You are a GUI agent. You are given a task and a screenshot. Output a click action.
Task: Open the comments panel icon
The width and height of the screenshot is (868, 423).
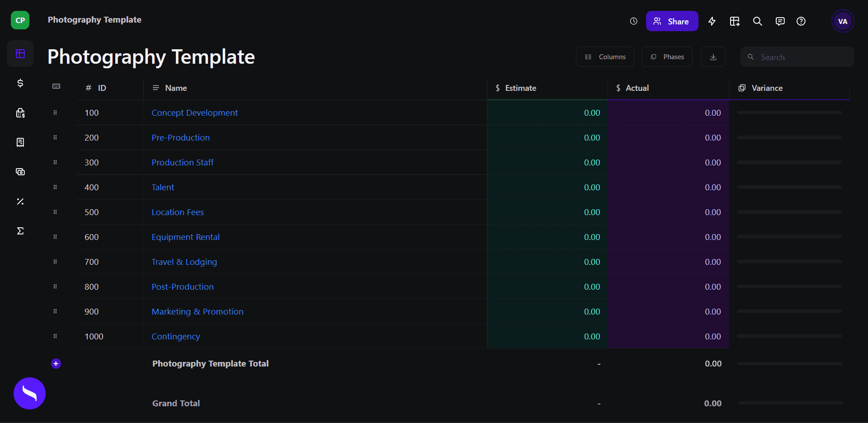click(x=780, y=21)
